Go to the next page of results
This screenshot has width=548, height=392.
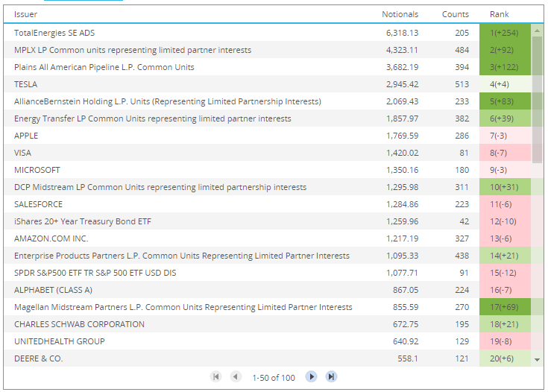click(x=311, y=376)
